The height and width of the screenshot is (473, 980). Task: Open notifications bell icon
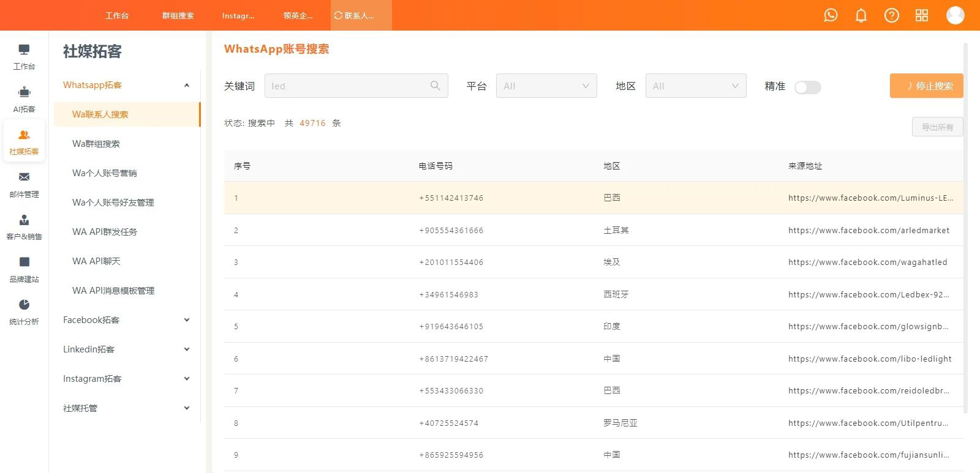[861, 15]
